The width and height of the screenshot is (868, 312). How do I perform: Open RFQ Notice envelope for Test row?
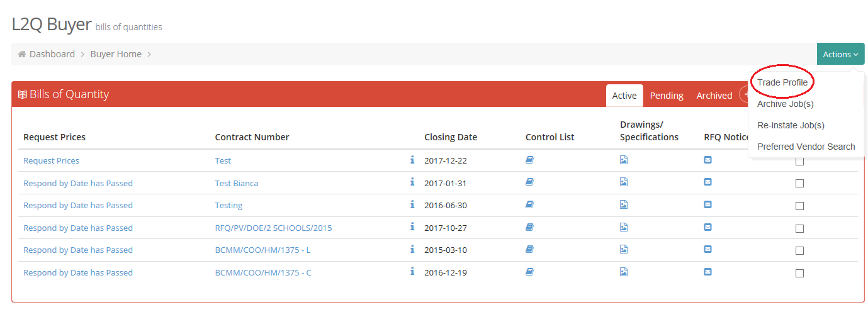pos(707,160)
